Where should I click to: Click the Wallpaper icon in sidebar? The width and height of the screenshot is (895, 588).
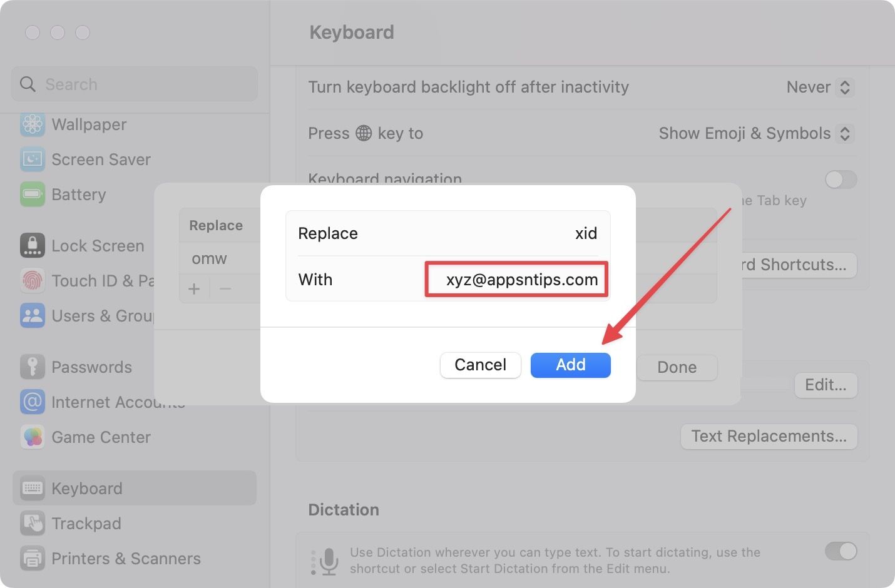pos(32,124)
